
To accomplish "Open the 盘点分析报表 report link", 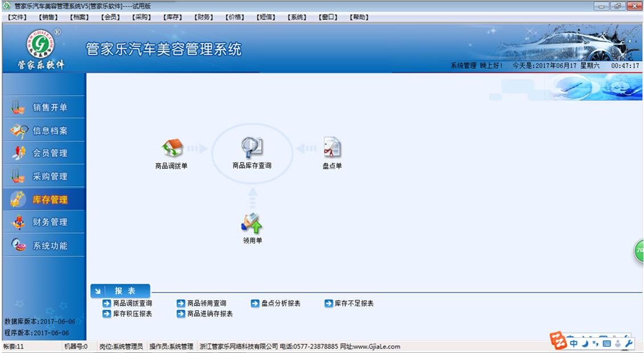I will point(281,303).
